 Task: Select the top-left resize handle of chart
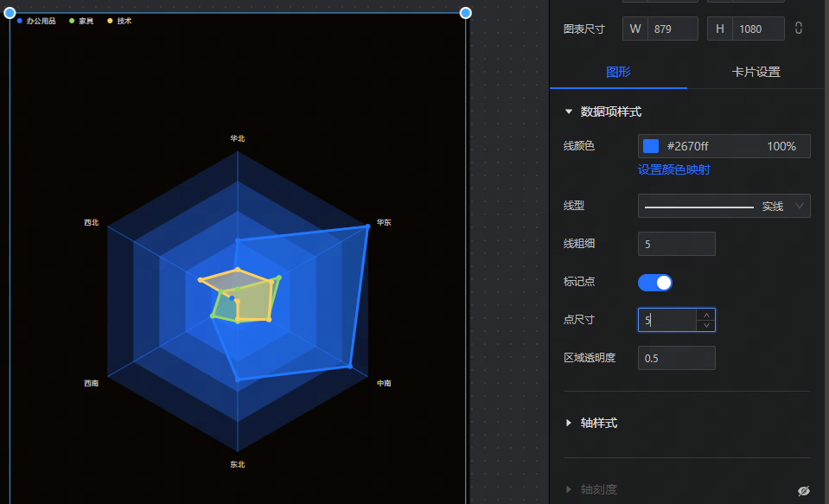pyautogui.click(x=10, y=13)
